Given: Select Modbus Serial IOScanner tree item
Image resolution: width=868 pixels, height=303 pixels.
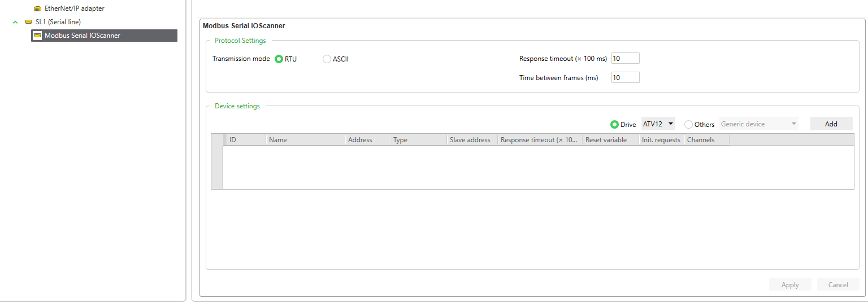Looking at the screenshot, I should (105, 36).
